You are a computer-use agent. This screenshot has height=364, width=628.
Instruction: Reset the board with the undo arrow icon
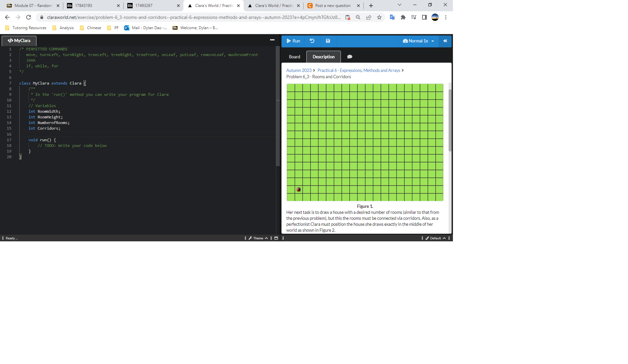(x=312, y=41)
